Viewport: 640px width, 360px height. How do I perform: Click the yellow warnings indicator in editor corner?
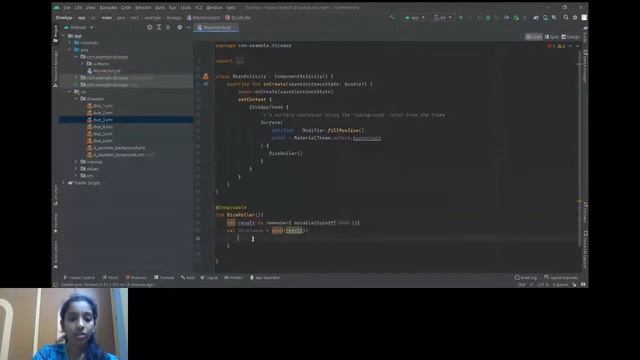(x=561, y=46)
